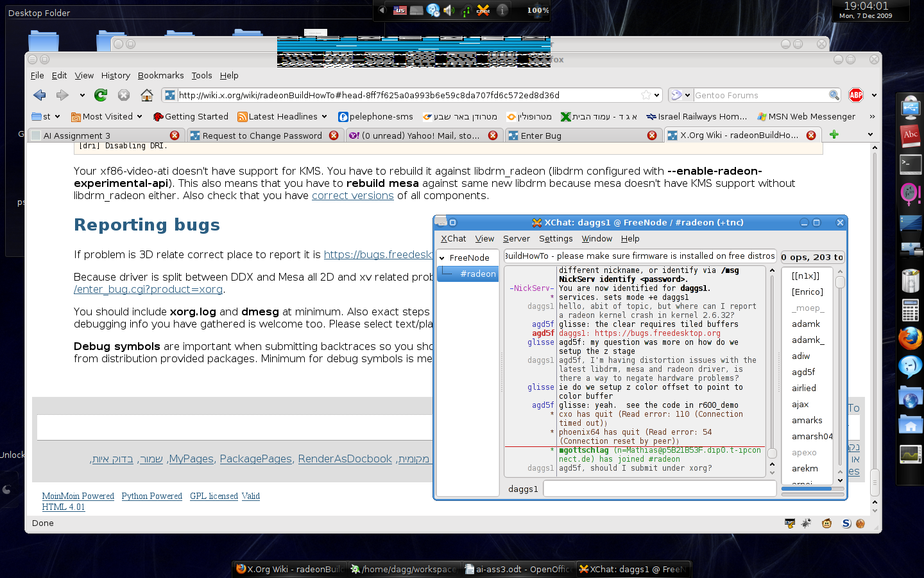Viewport: 924px width, 578px height.
Task: Click the green Reload page icon
Action: click(101, 95)
